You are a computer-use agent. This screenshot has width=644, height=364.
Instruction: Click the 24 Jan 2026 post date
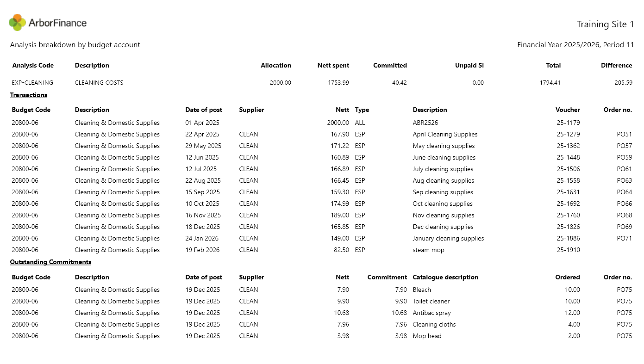(202, 238)
